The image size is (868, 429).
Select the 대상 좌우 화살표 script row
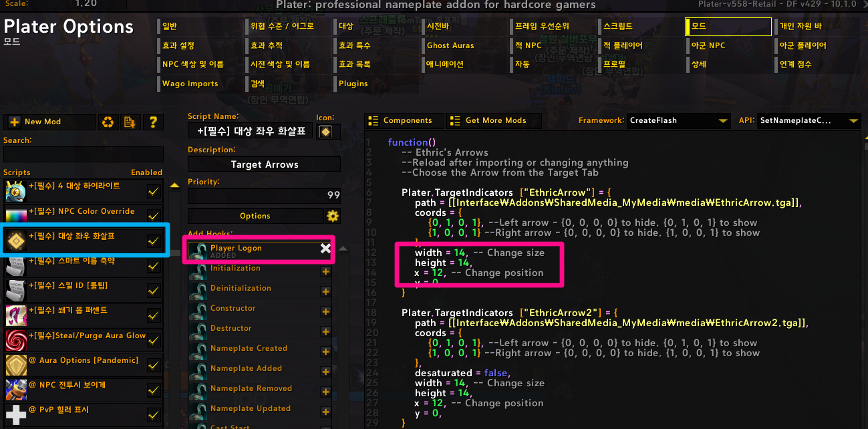pyautogui.click(x=84, y=241)
